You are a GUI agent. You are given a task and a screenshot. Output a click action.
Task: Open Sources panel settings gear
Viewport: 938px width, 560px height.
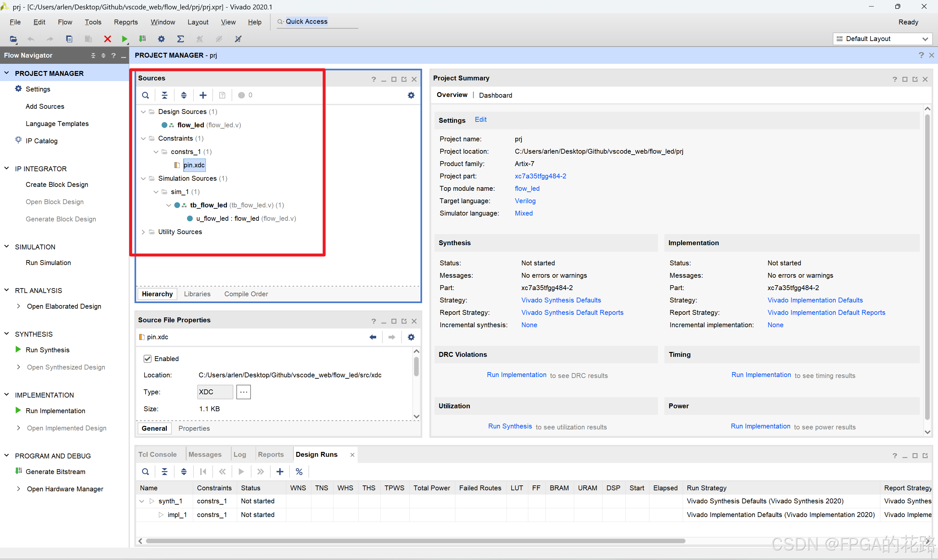point(411,95)
